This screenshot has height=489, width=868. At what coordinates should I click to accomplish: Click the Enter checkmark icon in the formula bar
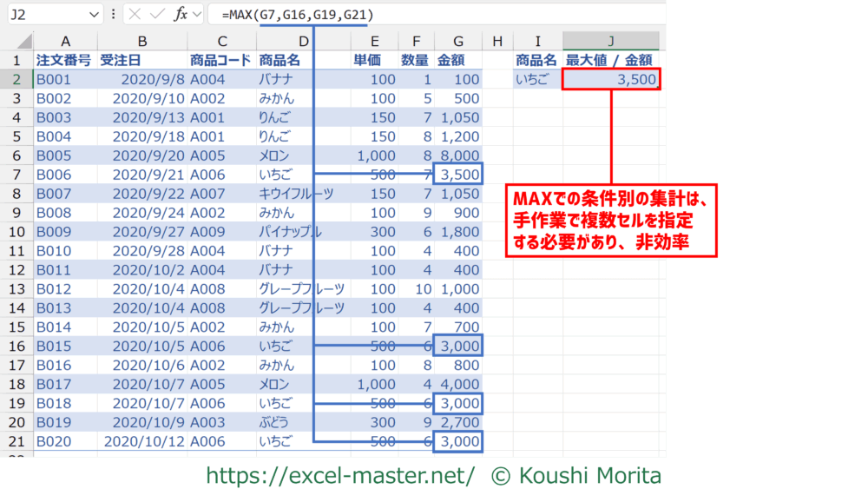[158, 15]
